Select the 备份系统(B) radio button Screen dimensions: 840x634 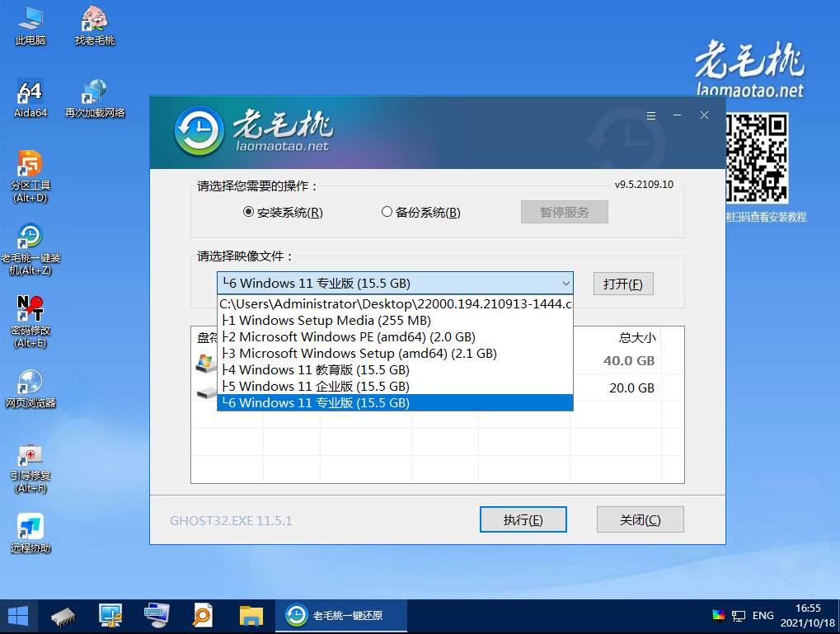pos(387,212)
